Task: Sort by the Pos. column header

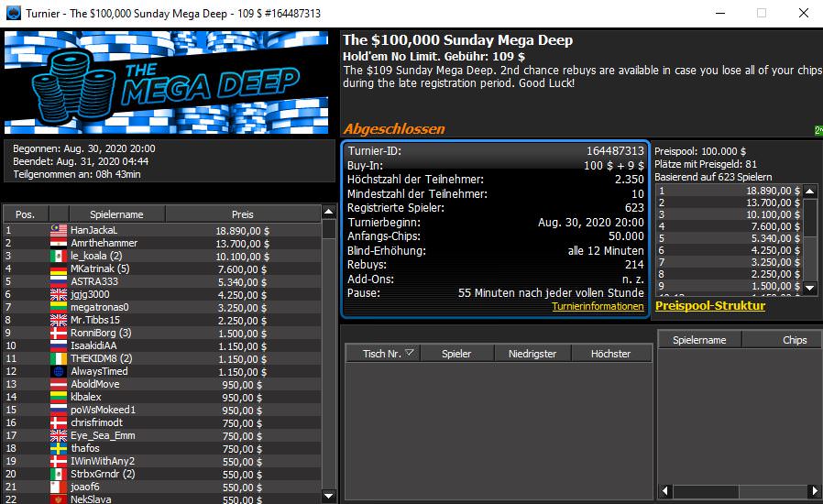Action: (26, 214)
